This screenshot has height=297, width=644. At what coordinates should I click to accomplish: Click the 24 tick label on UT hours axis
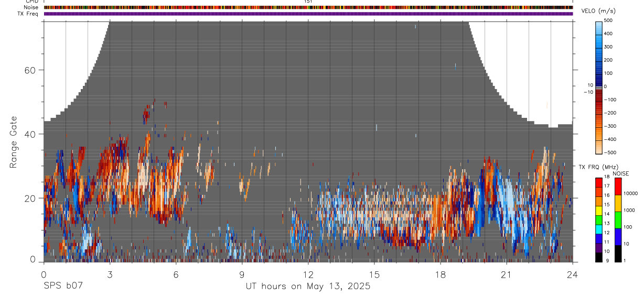(x=572, y=275)
